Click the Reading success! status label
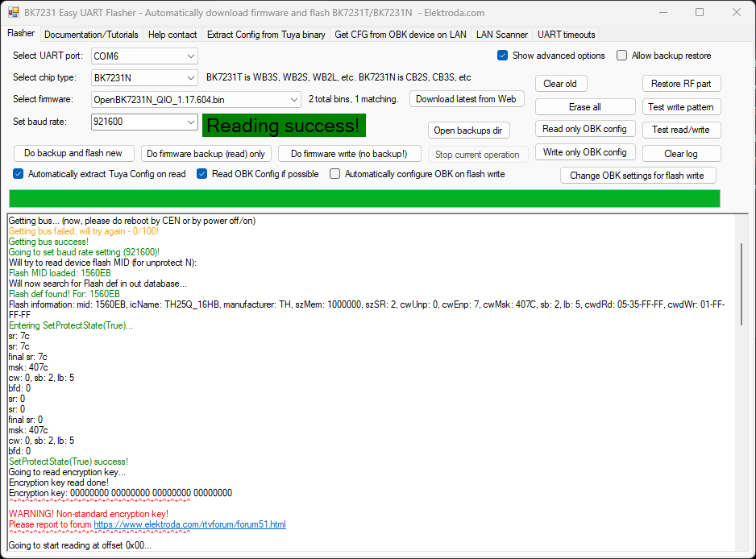 pos(284,126)
